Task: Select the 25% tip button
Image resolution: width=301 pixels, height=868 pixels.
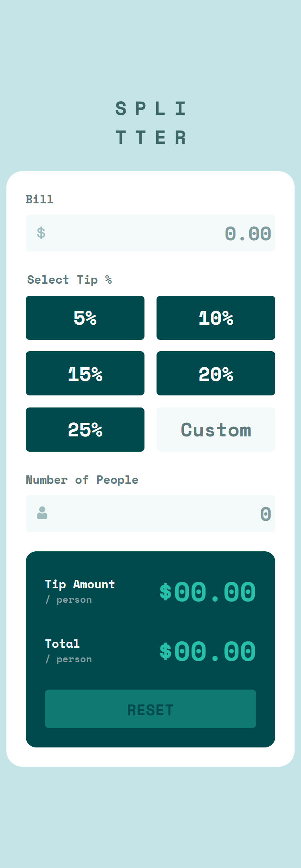Action: (x=85, y=429)
